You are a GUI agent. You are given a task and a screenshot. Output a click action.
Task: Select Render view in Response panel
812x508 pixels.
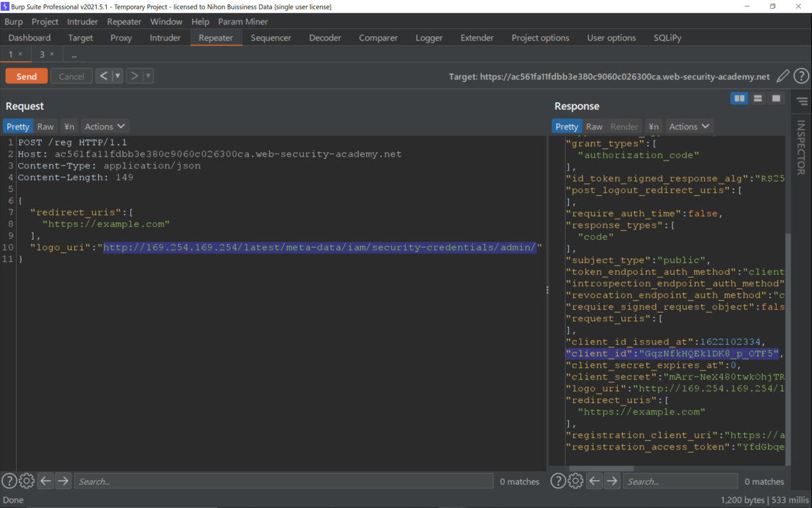[x=625, y=127]
